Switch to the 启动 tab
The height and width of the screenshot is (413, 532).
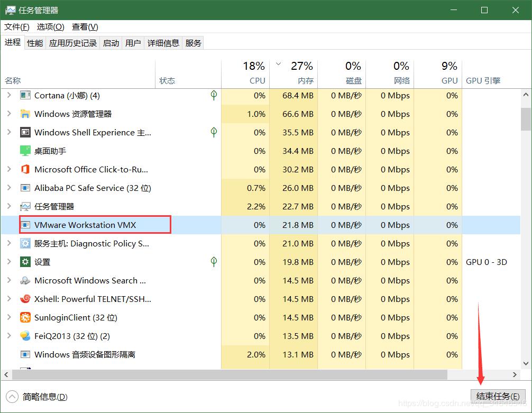111,43
